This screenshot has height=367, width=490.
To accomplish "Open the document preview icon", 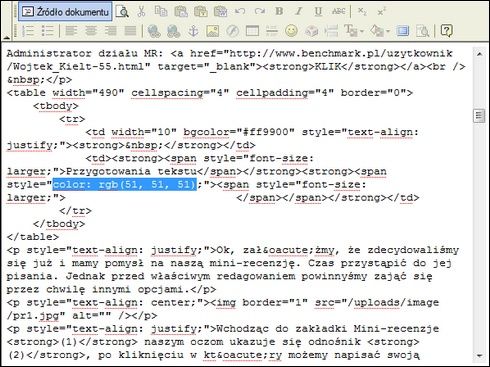I will click(x=122, y=12).
